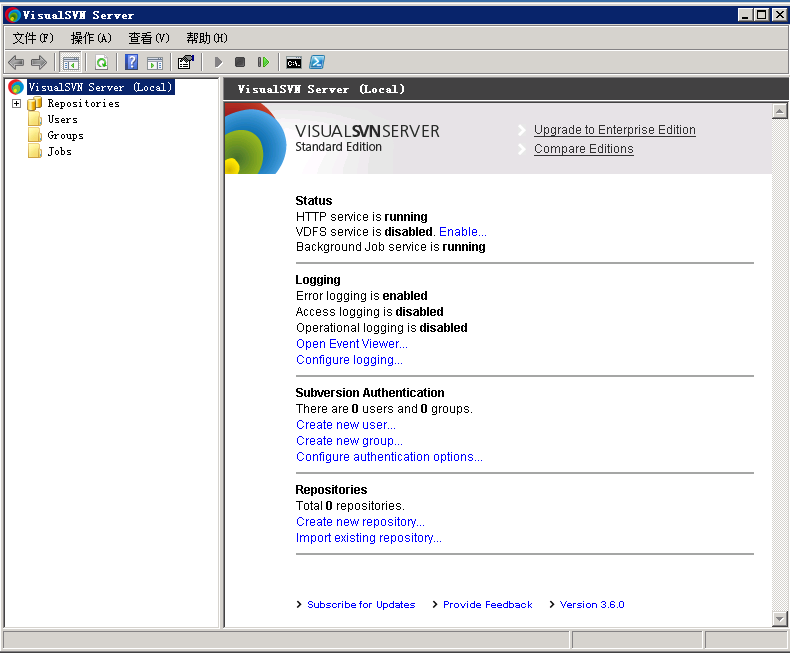Click the Jobs folder icon
This screenshot has height=653, width=790.
pos(35,151)
